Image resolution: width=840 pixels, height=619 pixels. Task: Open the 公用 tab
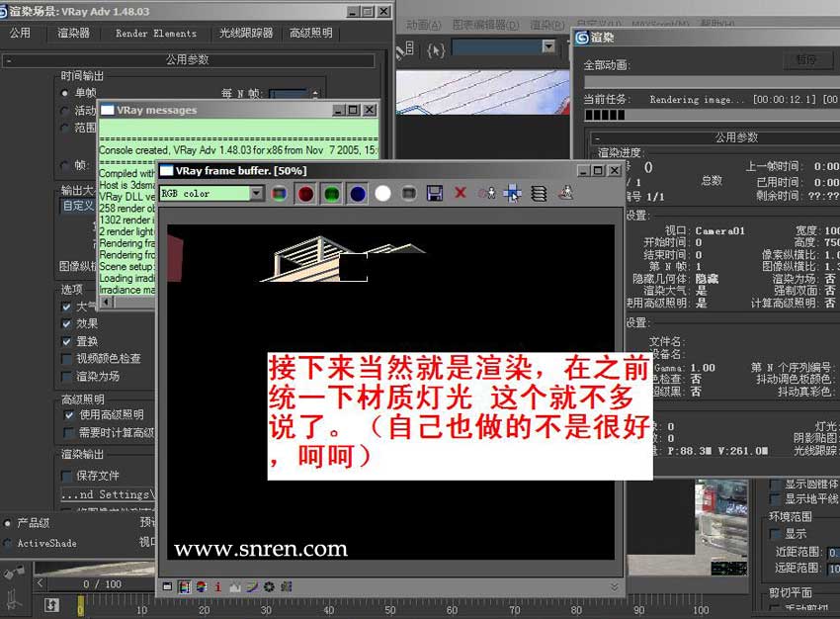(20, 34)
